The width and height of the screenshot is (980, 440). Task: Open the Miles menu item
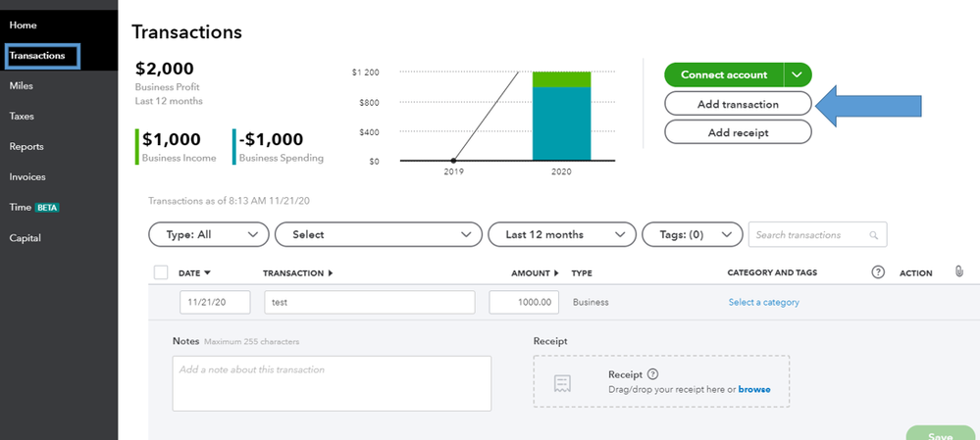coord(22,86)
